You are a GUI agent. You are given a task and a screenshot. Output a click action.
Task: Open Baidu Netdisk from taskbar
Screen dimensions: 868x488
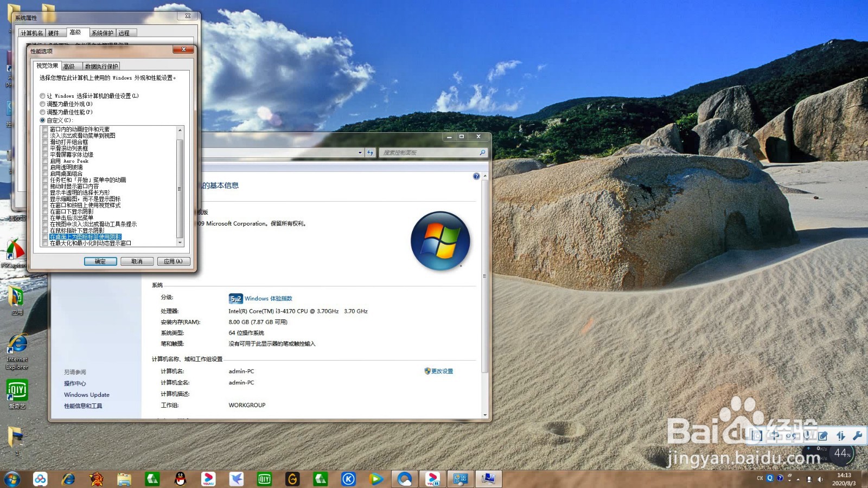tap(40, 479)
